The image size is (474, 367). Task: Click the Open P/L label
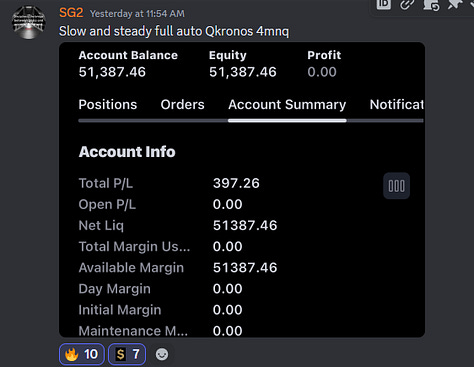pyautogui.click(x=107, y=204)
